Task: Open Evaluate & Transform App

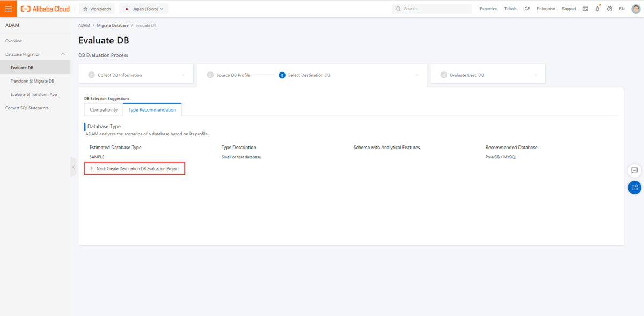Action: click(35, 94)
